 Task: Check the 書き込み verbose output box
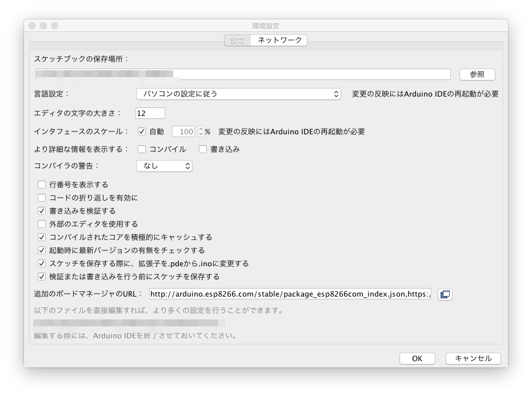(x=203, y=149)
